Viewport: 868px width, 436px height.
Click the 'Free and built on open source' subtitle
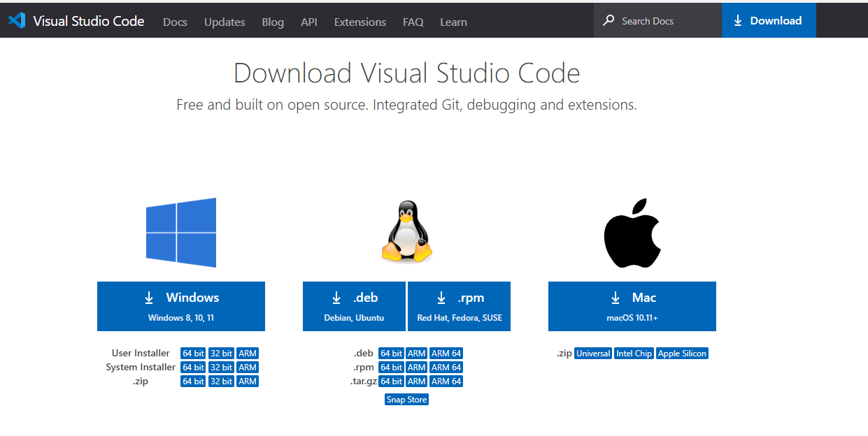[406, 106]
